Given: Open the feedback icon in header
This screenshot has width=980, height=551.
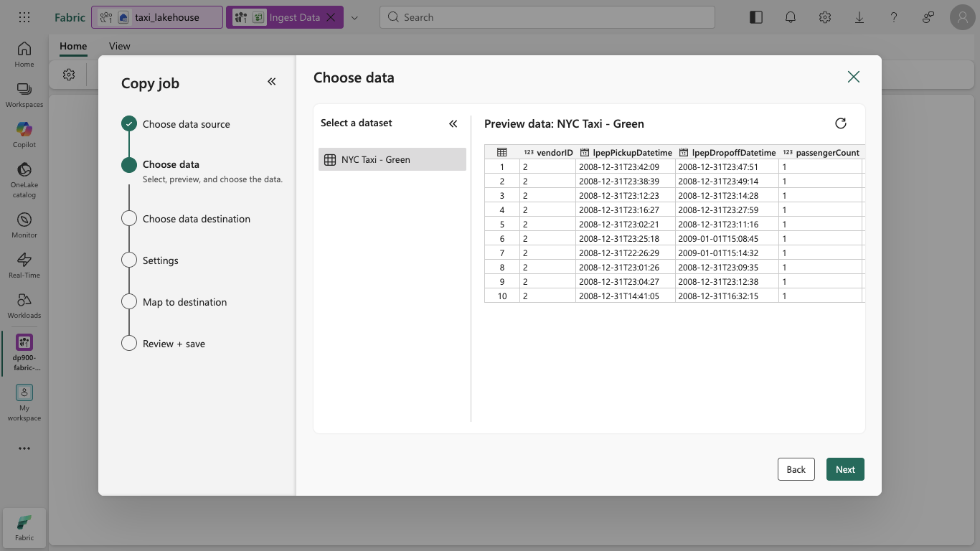Looking at the screenshot, I should 928,17.
